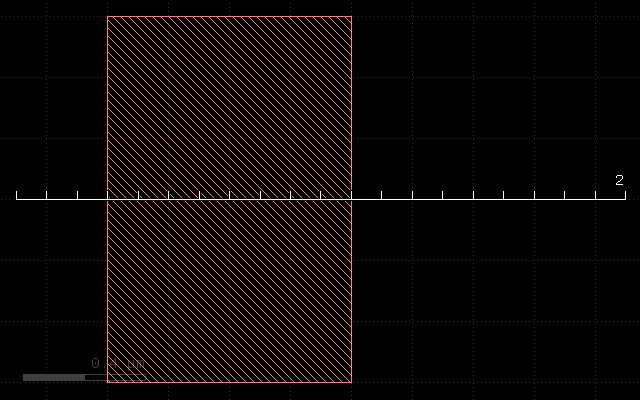Click the rectangle's bottom-left corner
This screenshot has height=400, width=640.
coord(108,382)
